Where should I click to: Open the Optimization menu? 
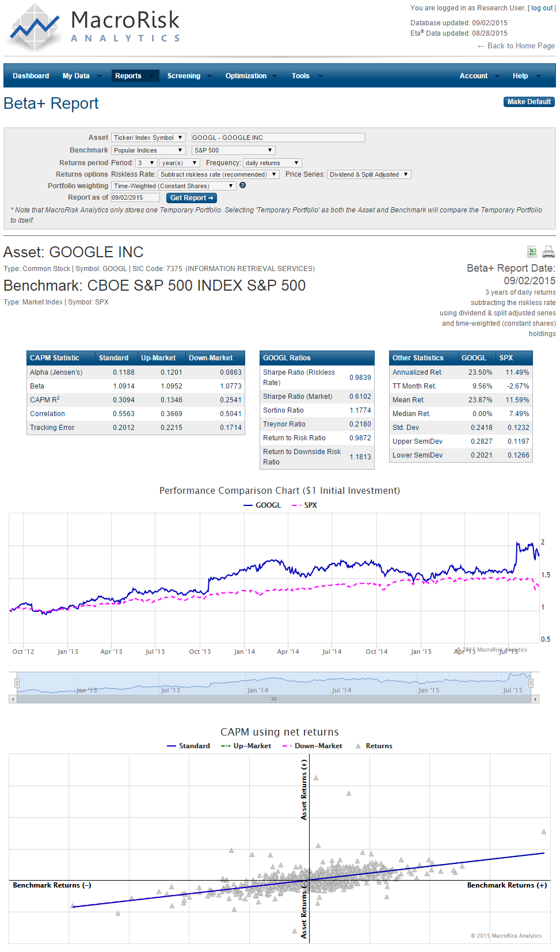coord(246,76)
